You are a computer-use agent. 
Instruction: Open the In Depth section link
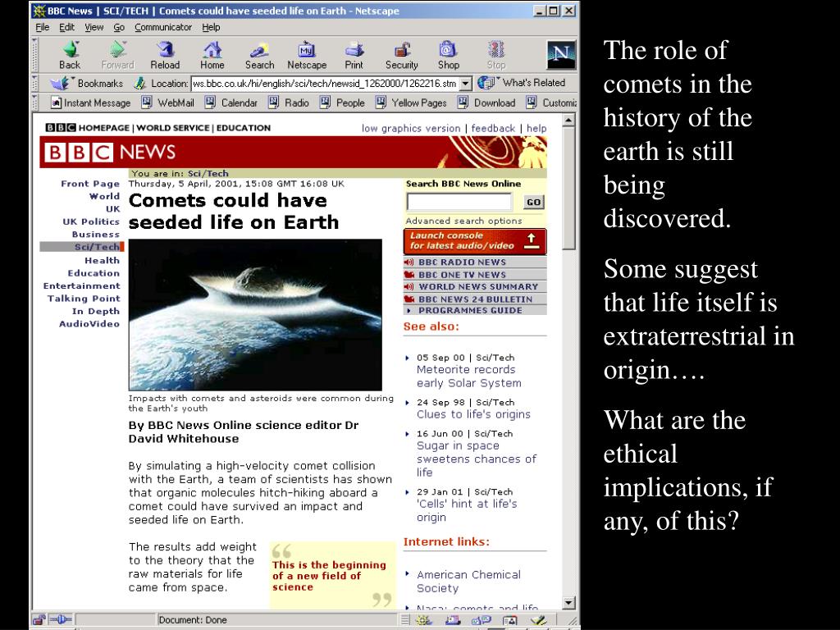tap(96, 311)
